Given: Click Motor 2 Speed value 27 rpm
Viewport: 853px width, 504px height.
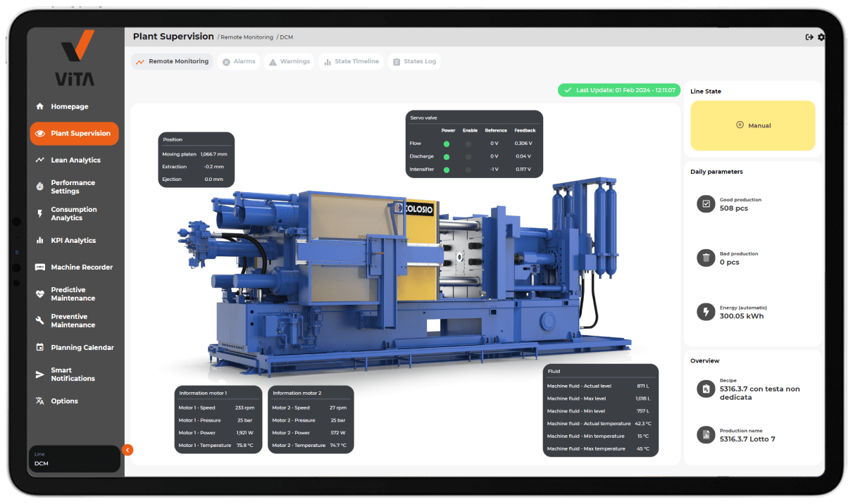Looking at the screenshot, I should (338, 408).
